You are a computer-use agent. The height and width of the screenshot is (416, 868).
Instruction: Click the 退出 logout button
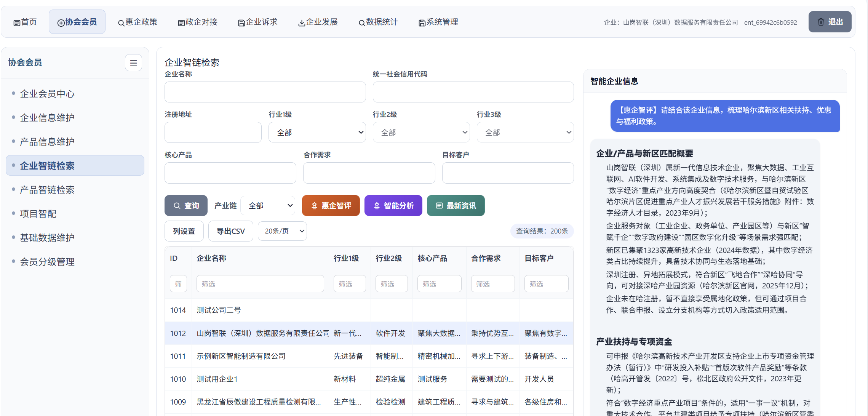coord(830,22)
